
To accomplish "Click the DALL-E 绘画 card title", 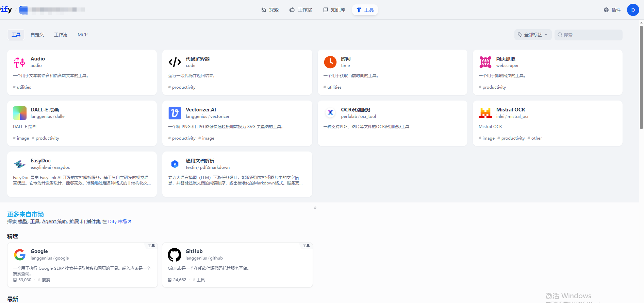I will (45, 110).
